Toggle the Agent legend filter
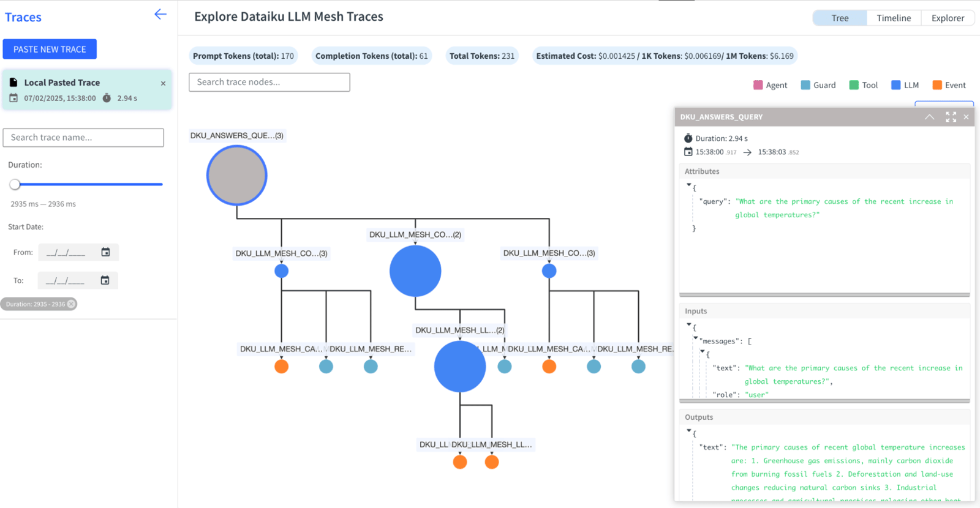 click(770, 85)
